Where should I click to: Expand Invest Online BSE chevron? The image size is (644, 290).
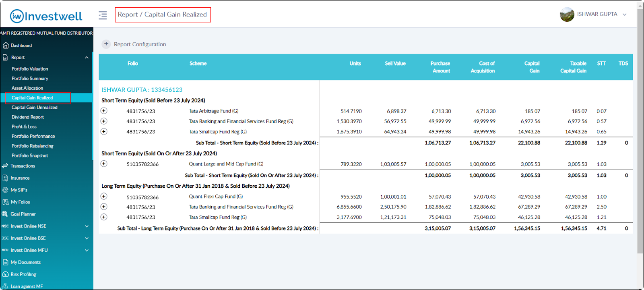[x=87, y=238]
